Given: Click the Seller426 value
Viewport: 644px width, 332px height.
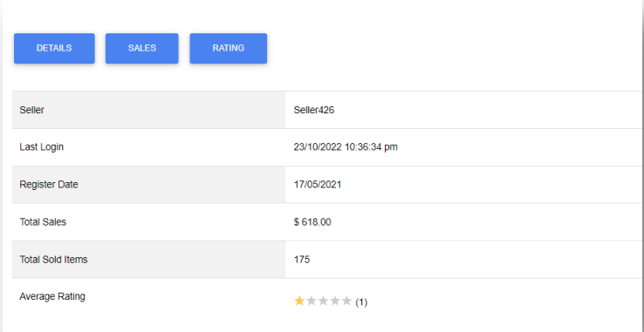Looking at the screenshot, I should 314,110.
